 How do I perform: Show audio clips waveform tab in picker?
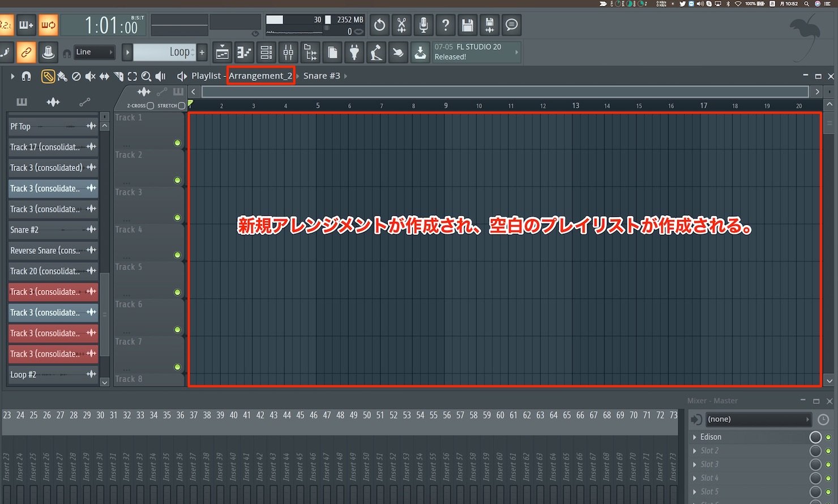53,102
